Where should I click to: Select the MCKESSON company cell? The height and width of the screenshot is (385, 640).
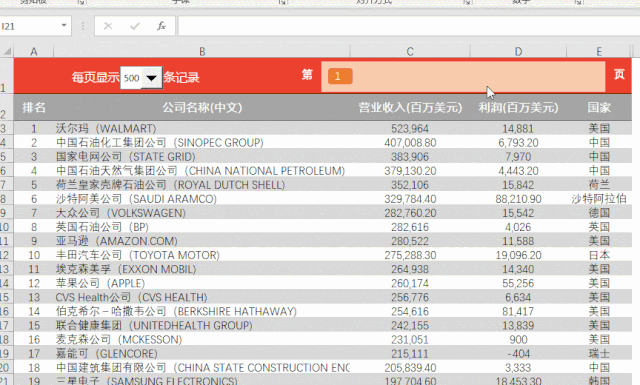pos(202,340)
